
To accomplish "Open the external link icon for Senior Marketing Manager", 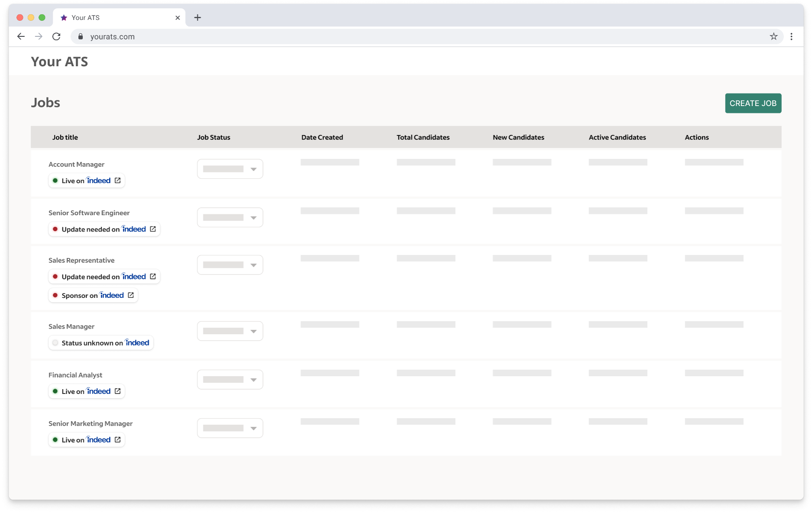I will pos(117,439).
